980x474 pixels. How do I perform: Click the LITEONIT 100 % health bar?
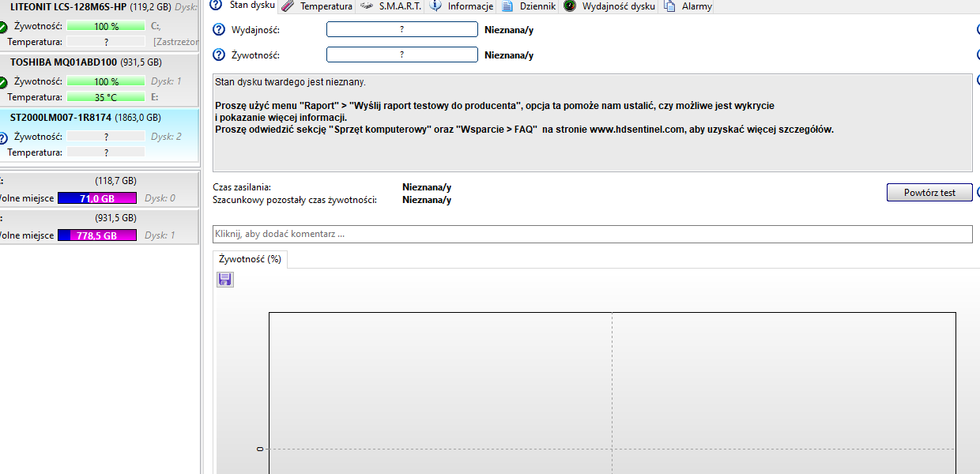click(106, 26)
